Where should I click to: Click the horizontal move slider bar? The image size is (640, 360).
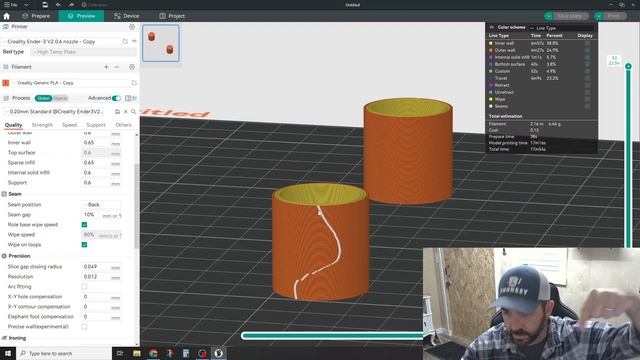[332, 336]
